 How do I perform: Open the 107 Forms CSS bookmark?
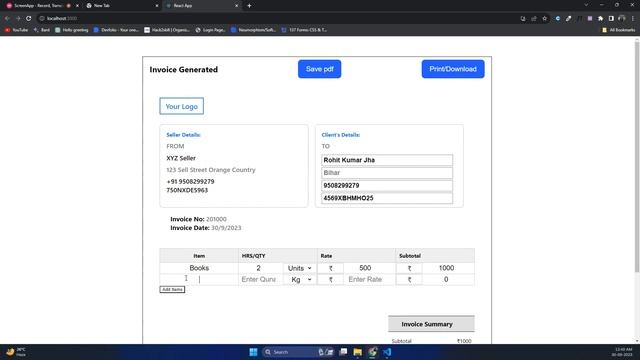click(x=304, y=30)
